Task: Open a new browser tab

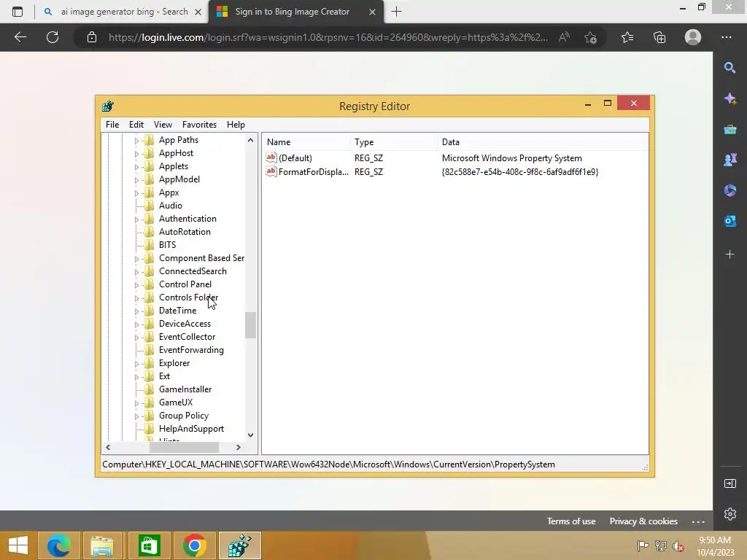Action: [396, 12]
